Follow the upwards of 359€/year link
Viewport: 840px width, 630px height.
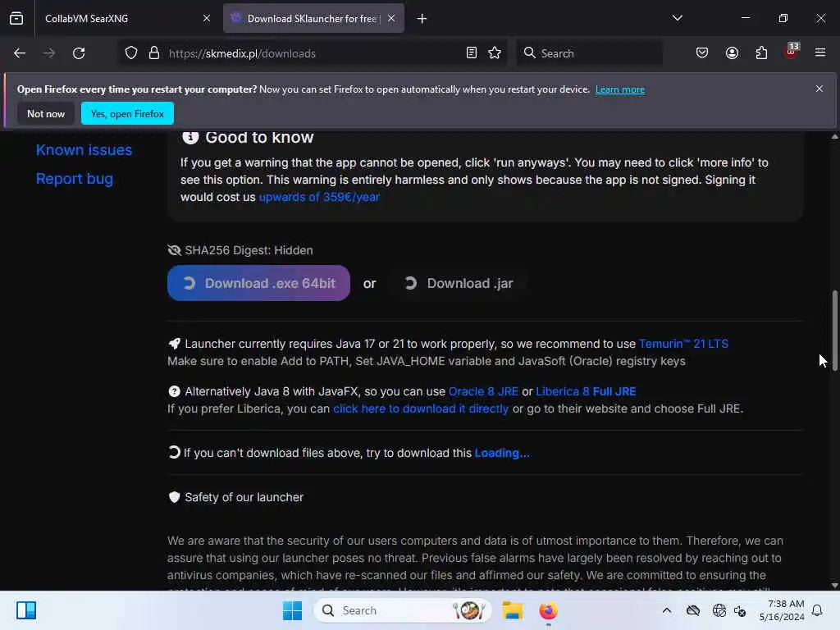[319, 197]
